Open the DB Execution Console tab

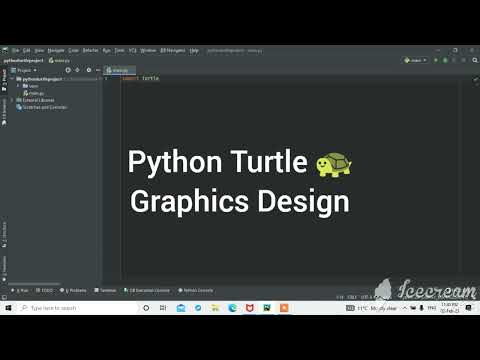click(147, 291)
